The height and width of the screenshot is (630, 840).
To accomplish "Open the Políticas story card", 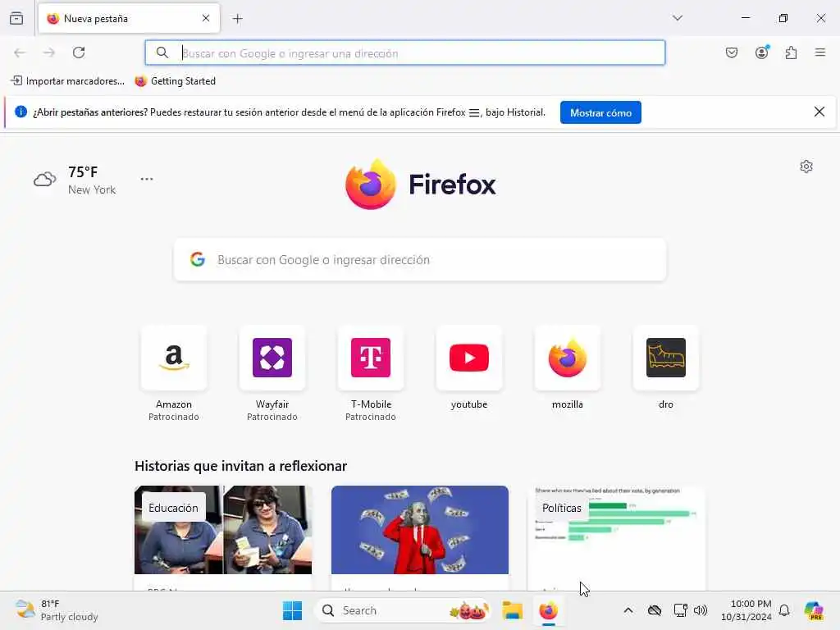I will click(617, 538).
